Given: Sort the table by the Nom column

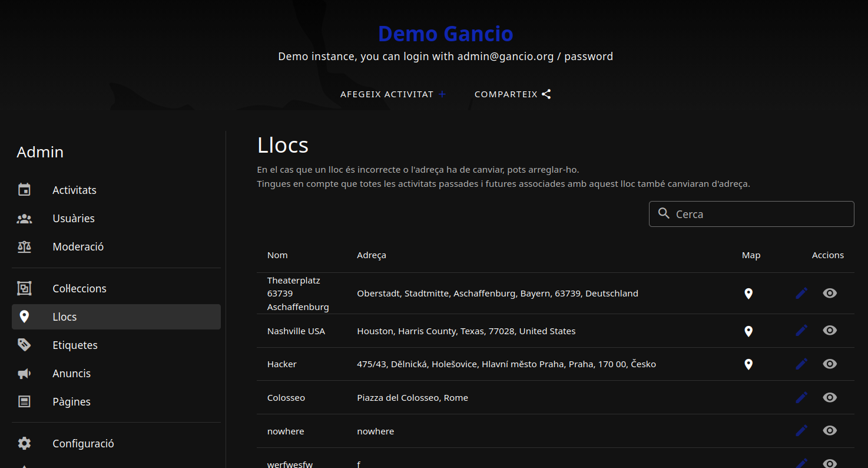Looking at the screenshot, I should (277, 255).
